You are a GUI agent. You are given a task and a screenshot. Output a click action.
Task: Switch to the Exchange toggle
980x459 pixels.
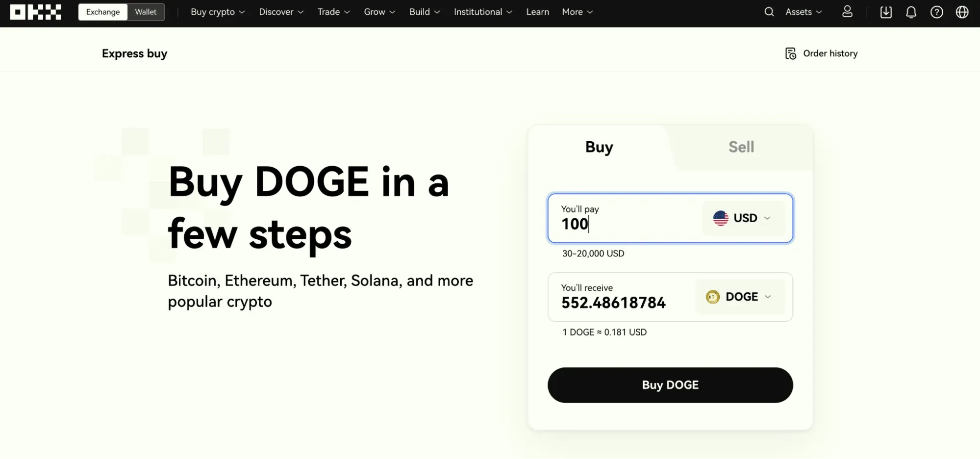tap(103, 12)
